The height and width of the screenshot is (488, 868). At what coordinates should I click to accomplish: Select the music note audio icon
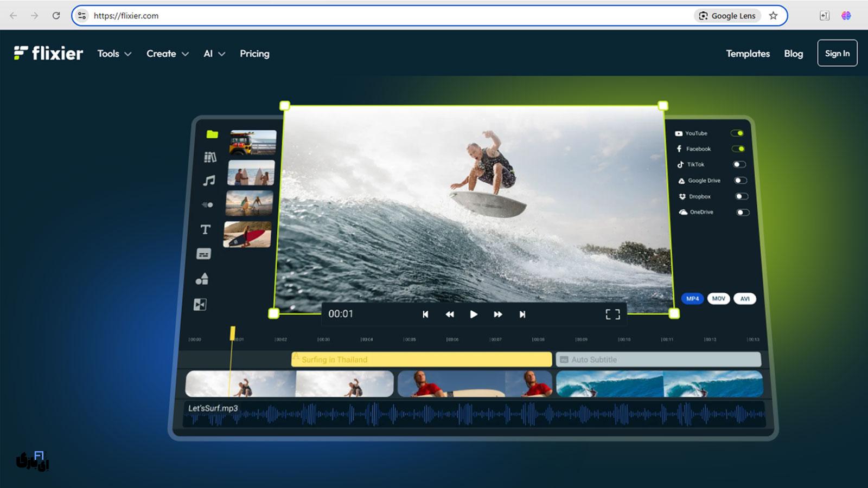pos(209,181)
